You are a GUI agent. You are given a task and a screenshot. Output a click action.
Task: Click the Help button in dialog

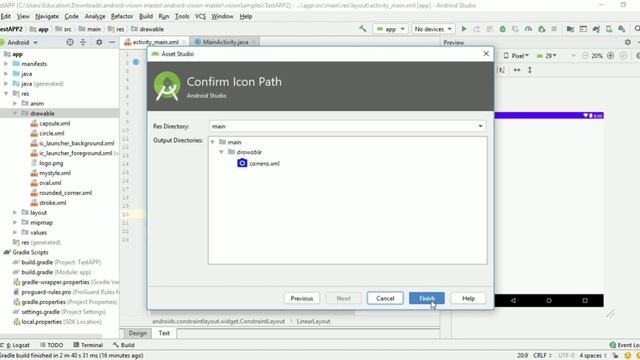click(x=468, y=298)
